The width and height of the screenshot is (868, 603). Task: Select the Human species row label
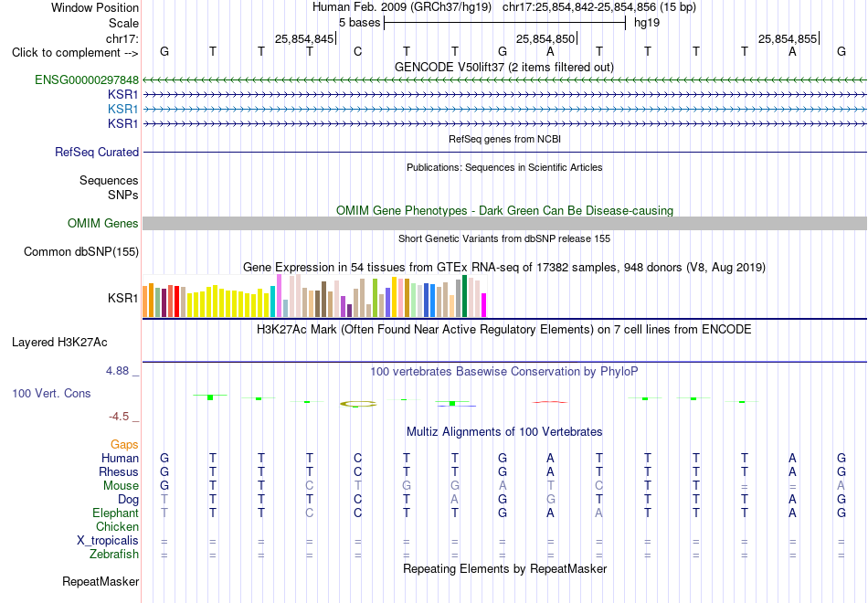coord(120,458)
